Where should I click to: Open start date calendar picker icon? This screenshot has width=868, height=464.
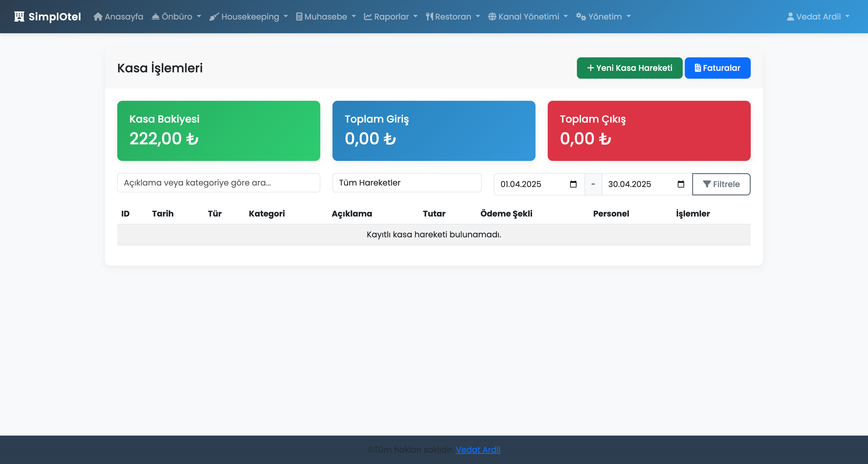[x=573, y=184]
